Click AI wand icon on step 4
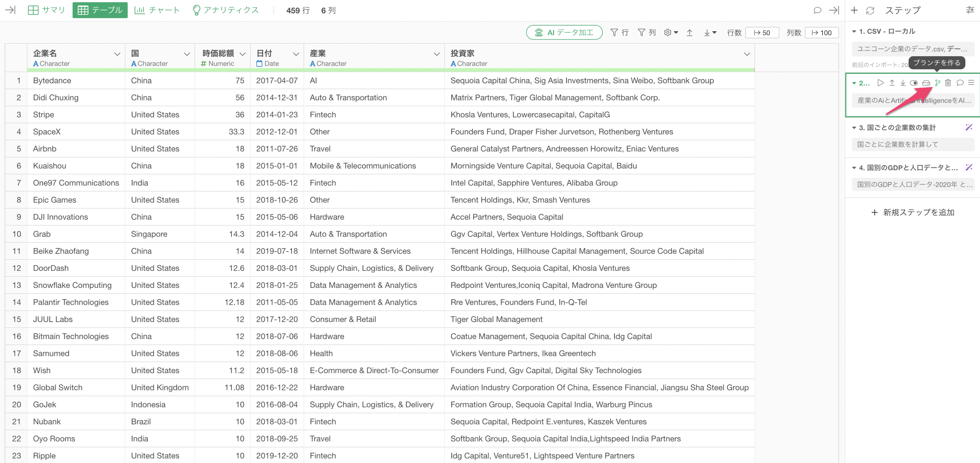Viewport: 980px width, 463px height. [969, 167]
